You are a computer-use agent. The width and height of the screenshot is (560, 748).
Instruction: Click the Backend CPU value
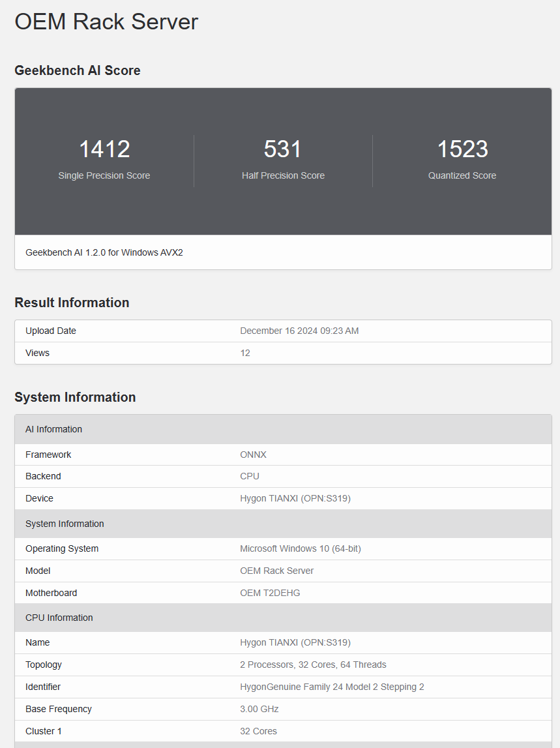250,476
